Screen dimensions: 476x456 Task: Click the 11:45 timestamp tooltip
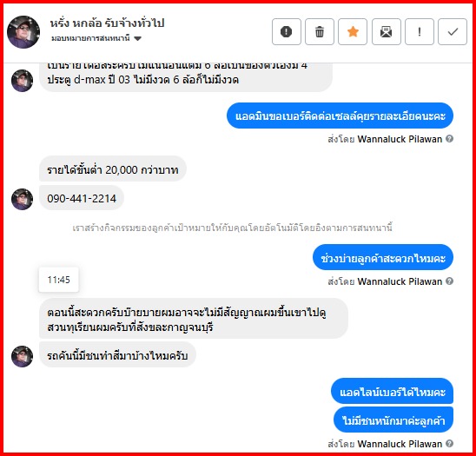pos(58,280)
